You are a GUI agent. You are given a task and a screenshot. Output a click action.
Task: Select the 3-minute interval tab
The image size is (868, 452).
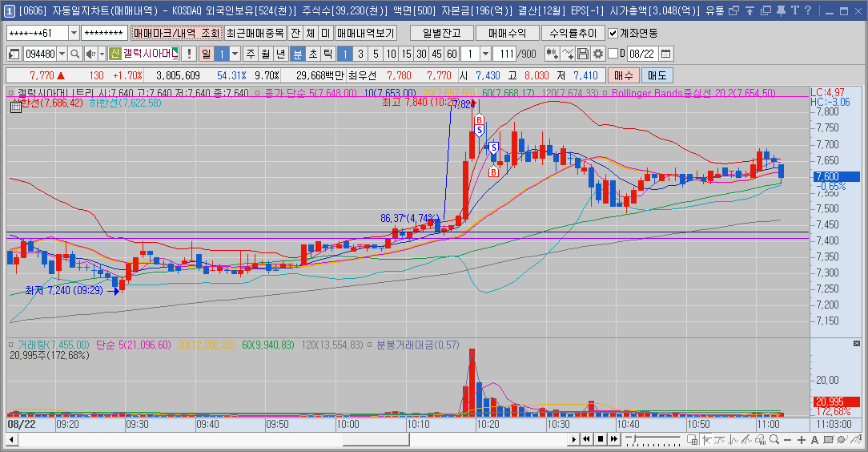(x=360, y=54)
